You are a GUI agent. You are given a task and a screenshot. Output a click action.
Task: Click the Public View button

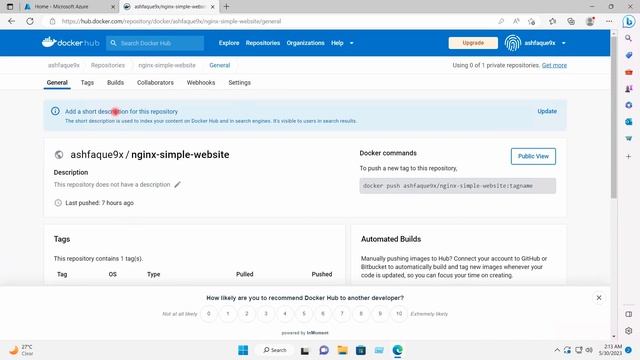533,156
